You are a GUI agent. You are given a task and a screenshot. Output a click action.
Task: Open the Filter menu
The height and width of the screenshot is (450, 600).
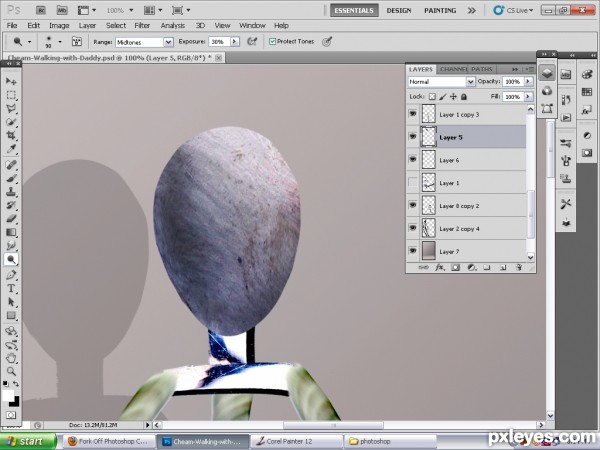click(142, 25)
